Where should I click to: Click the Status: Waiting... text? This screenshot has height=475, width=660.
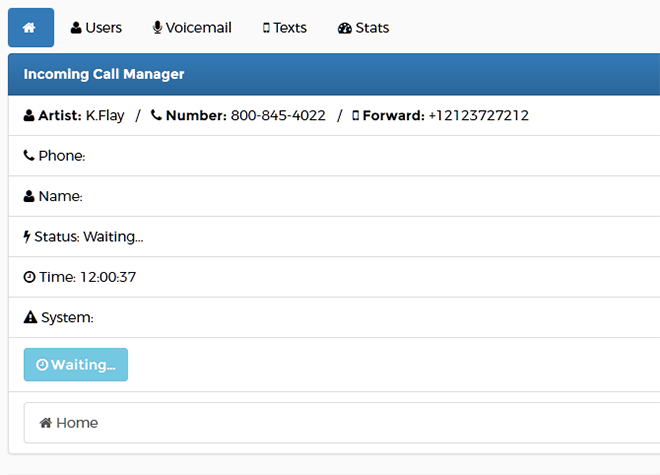tap(89, 237)
